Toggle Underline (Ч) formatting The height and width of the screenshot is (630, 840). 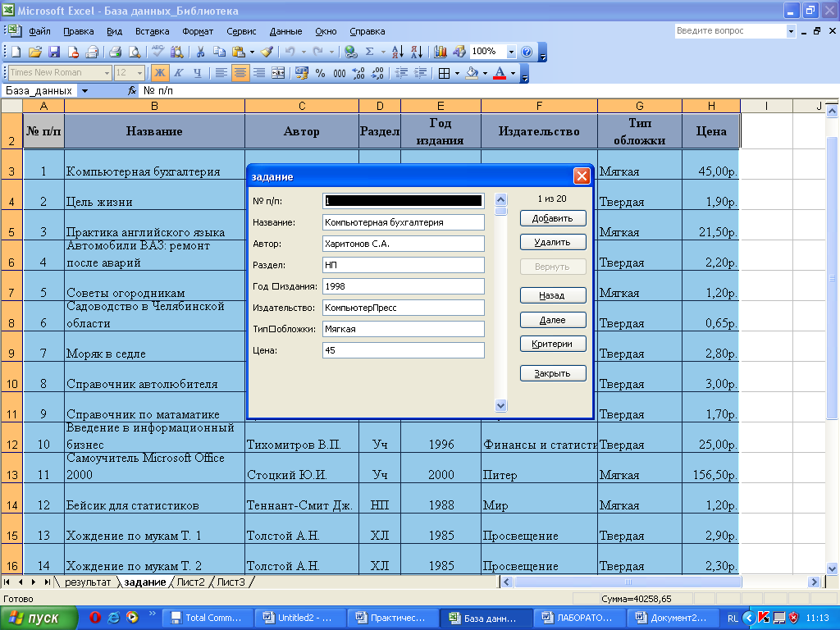(x=198, y=73)
